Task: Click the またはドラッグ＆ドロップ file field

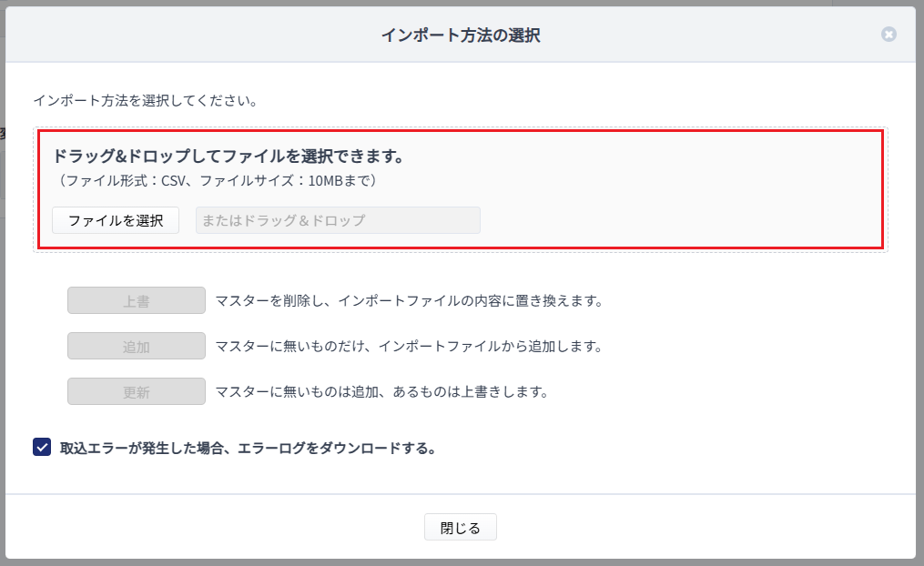Action: [x=338, y=220]
